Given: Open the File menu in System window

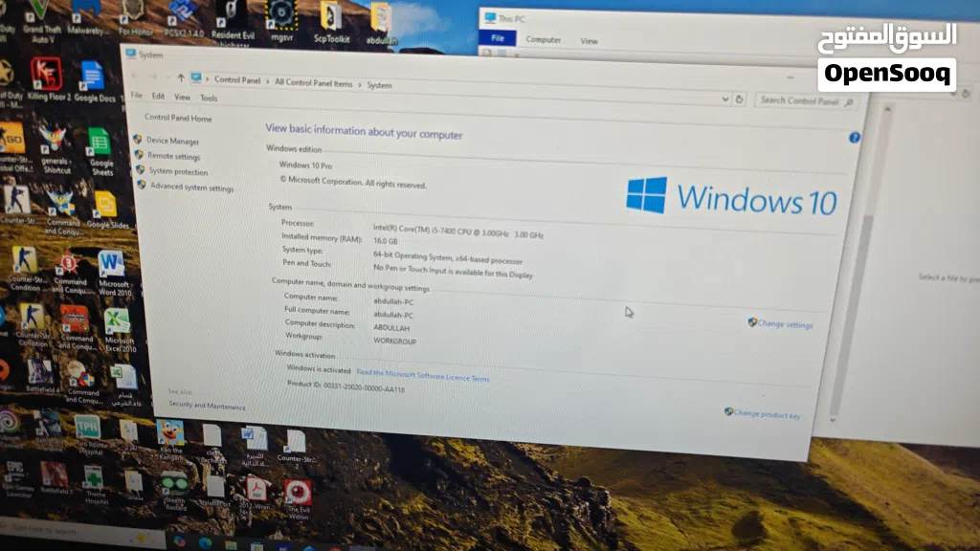Looking at the screenshot, I should (x=137, y=96).
